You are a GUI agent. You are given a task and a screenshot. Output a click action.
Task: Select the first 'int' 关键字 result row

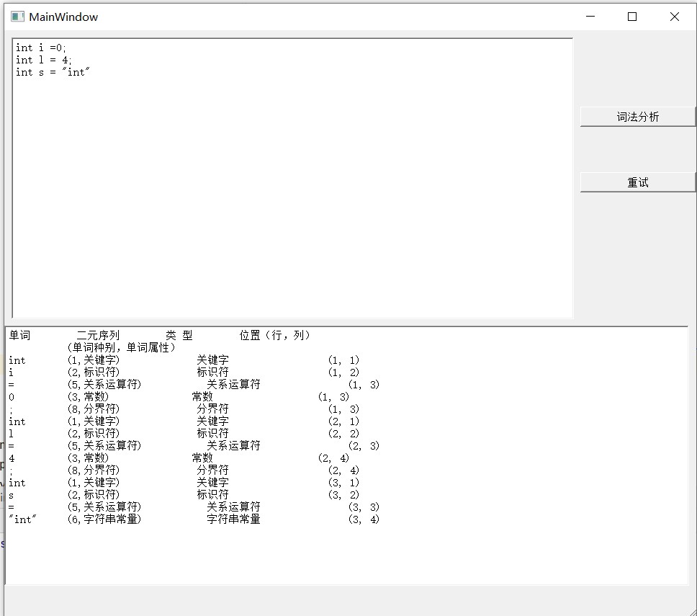[x=16, y=360]
